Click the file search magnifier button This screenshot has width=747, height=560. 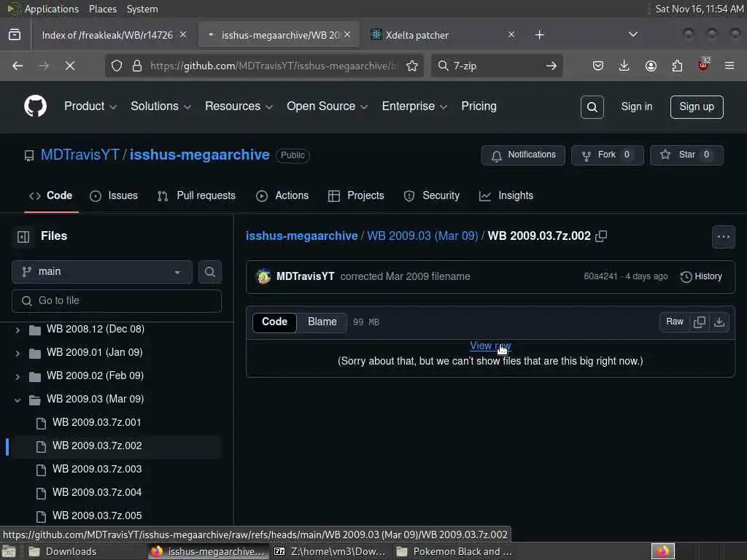click(x=209, y=272)
